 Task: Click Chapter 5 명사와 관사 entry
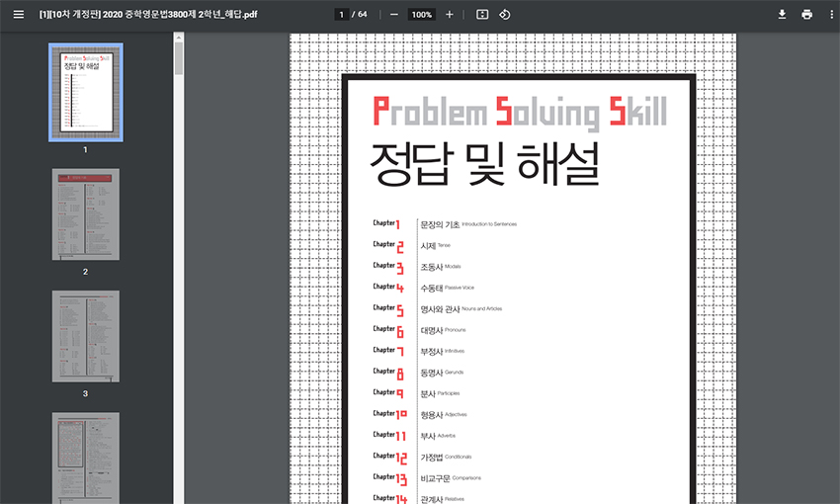click(x=437, y=308)
